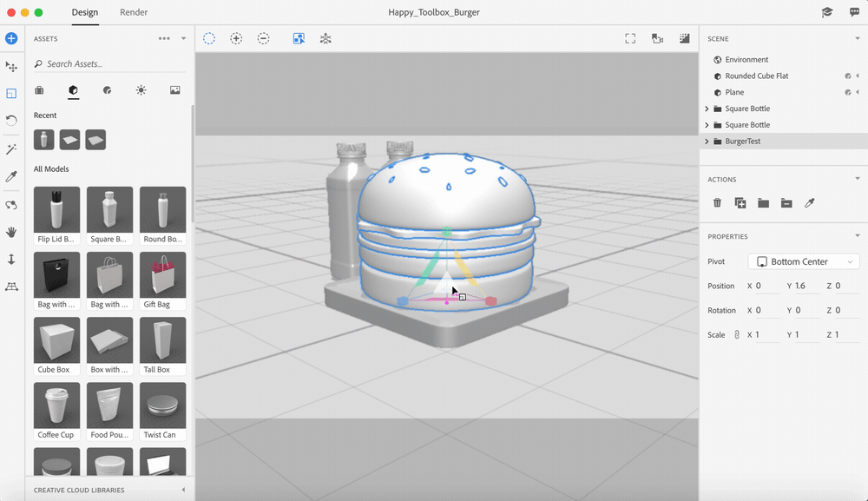Image resolution: width=868 pixels, height=501 pixels.
Task: Toggle the Scale proportion lock link
Action: [x=737, y=335]
